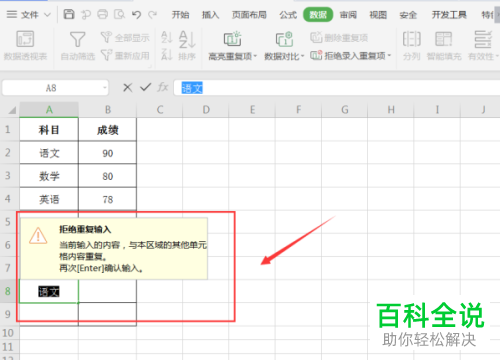Click the 英语 cell
500x360 pixels.
pos(49,199)
